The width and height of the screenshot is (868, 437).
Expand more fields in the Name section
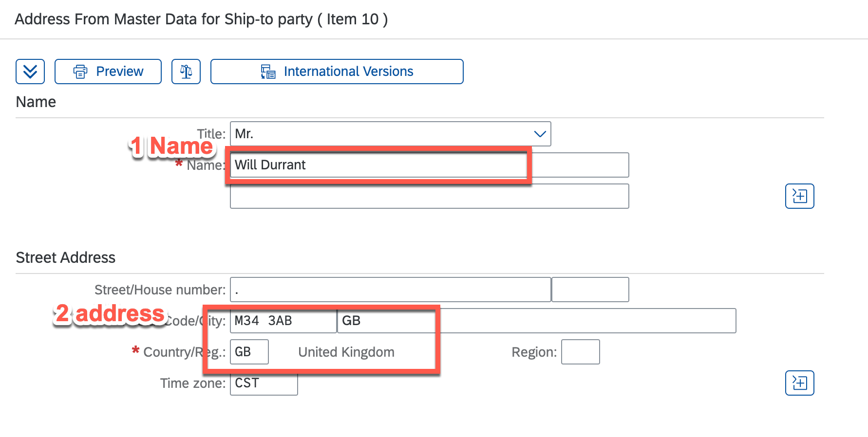pos(799,196)
